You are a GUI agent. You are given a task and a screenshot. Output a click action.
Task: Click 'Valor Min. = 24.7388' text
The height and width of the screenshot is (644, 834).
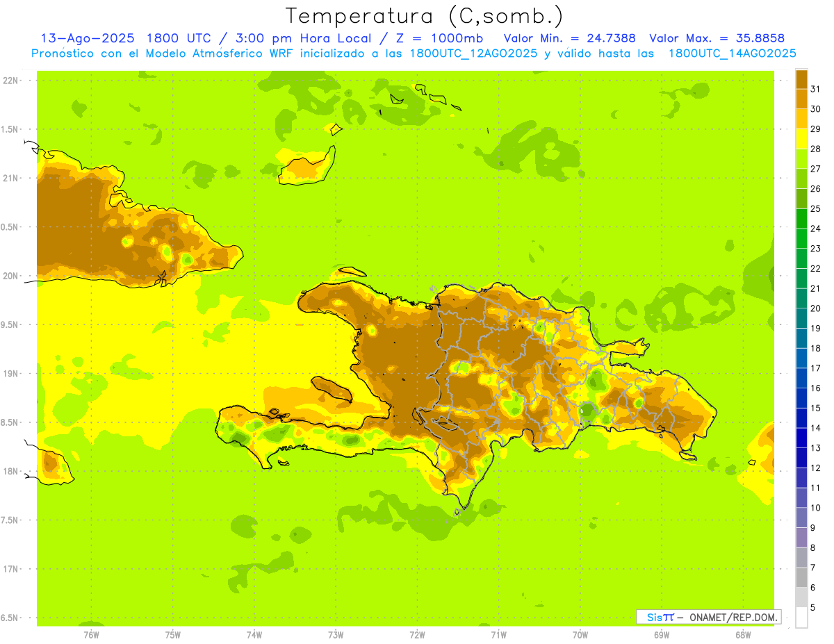click(x=569, y=38)
